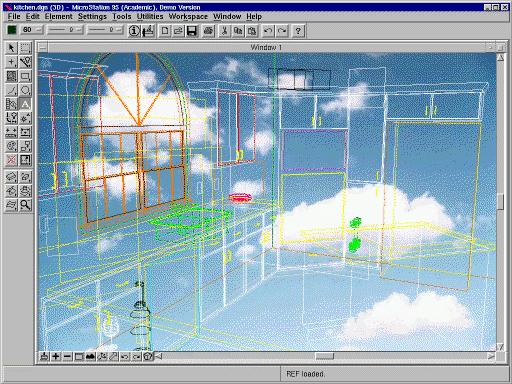
Task: Pick the Delete Element tool
Action: point(11,160)
